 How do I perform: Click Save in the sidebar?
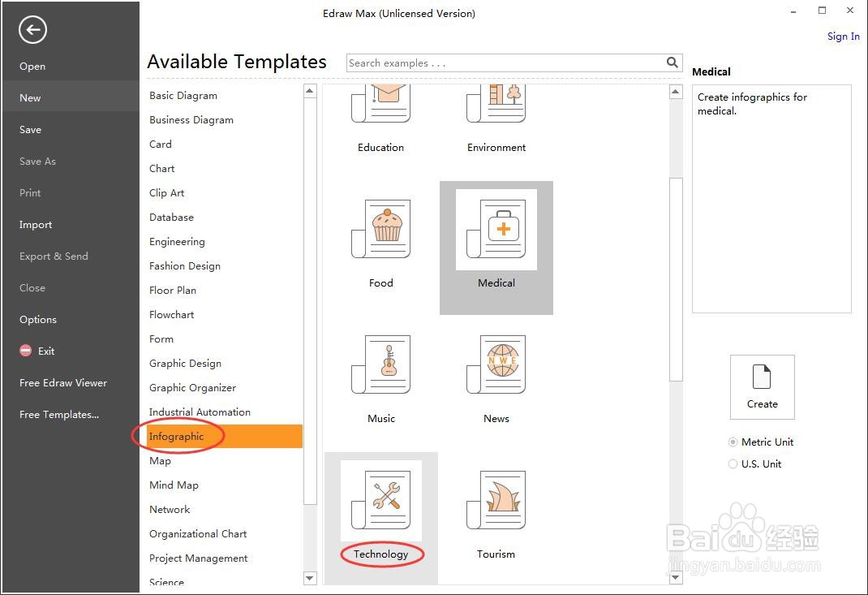[31, 130]
